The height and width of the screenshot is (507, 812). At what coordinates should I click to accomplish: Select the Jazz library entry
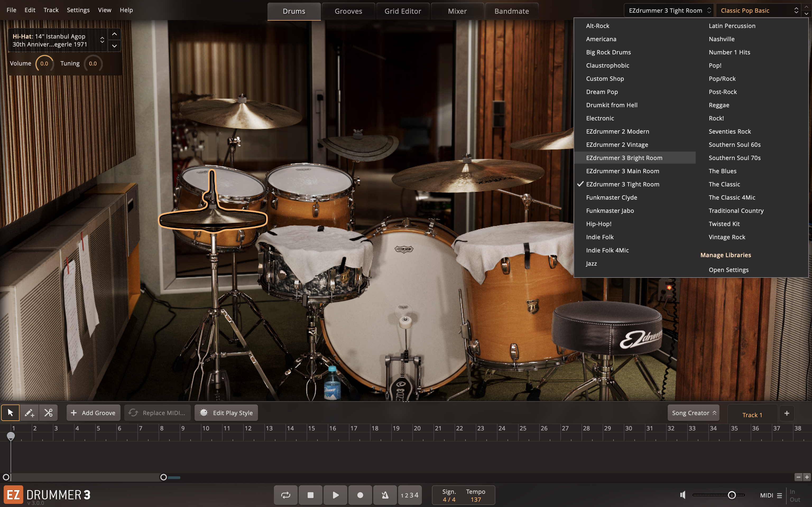591,264
